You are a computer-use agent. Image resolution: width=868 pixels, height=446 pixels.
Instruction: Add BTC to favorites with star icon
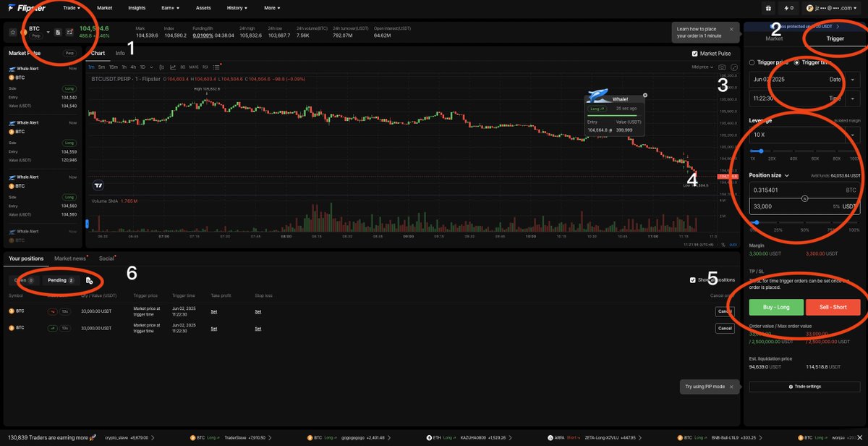coord(14,32)
